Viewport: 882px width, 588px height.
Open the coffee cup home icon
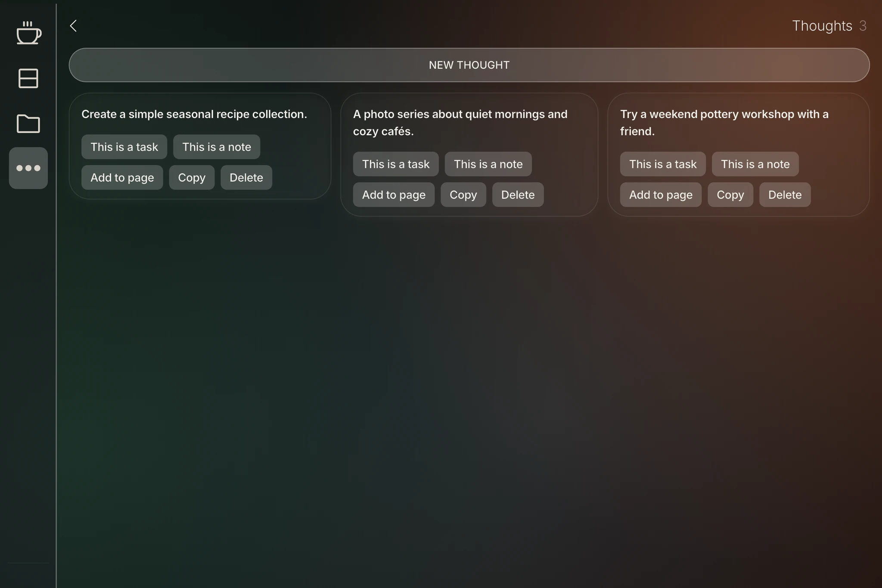[x=28, y=33]
